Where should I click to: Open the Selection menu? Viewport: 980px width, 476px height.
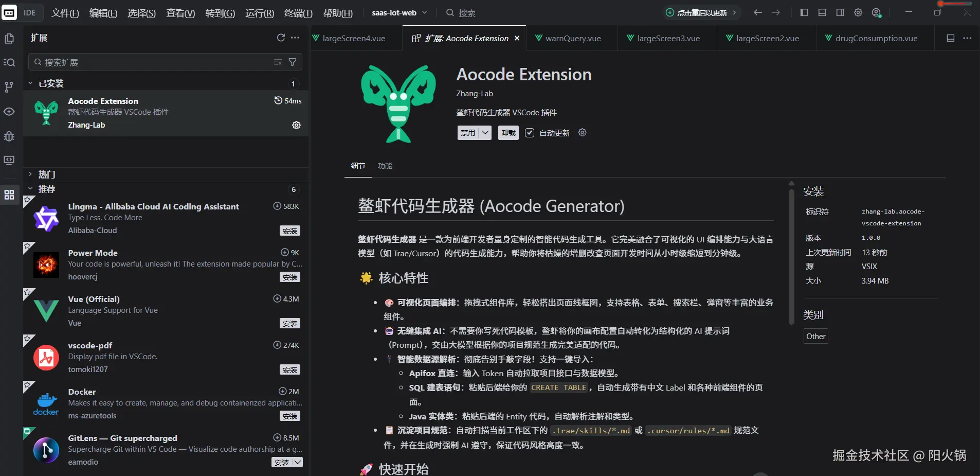click(x=141, y=13)
